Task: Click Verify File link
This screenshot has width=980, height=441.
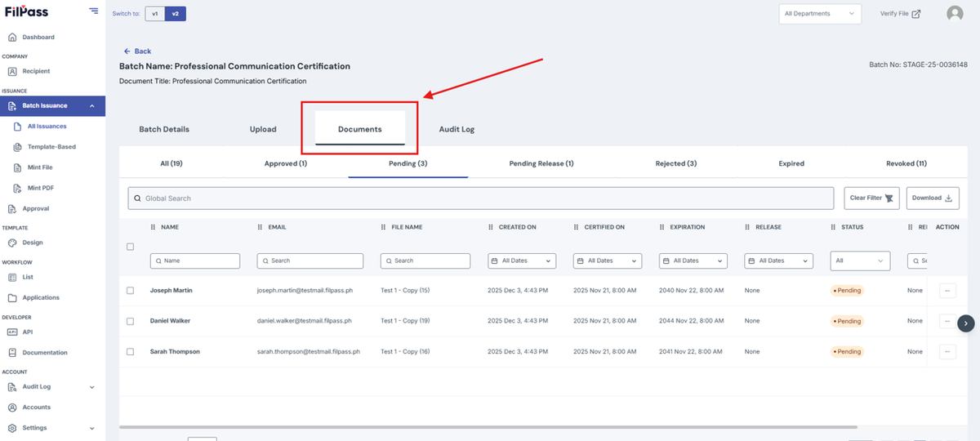Action: [x=900, y=14]
